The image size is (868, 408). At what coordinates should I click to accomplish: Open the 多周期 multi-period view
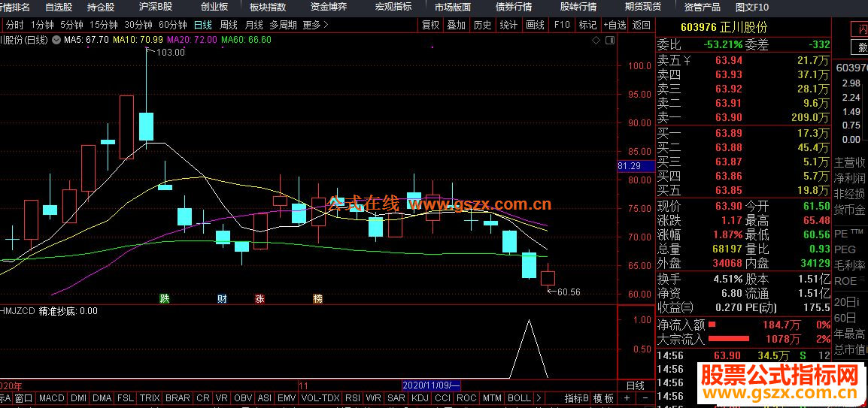(x=283, y=25)
